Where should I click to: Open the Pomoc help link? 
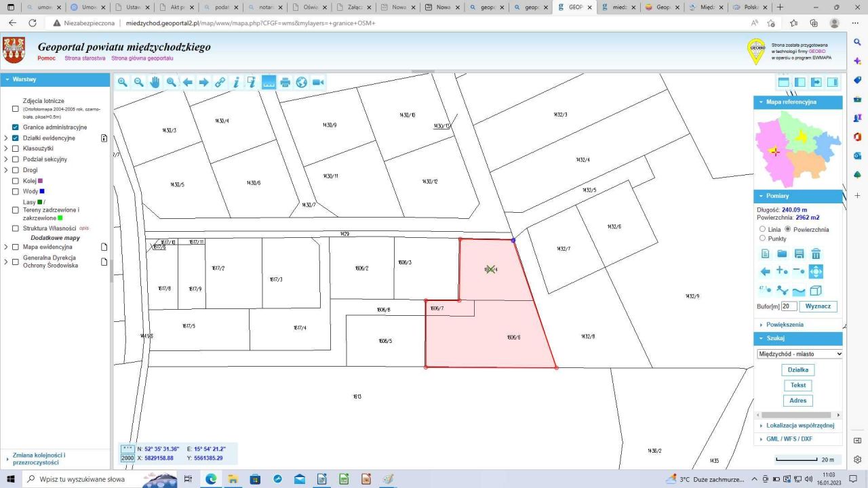pyautogui.click(x=46, y=58)
